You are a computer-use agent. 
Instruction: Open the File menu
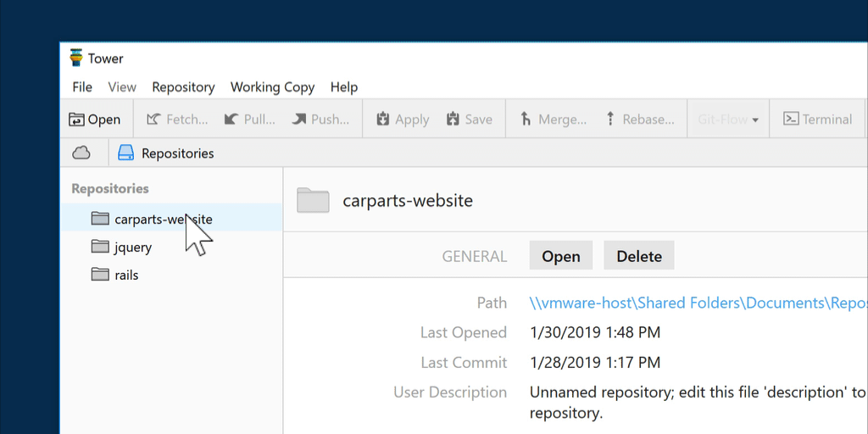pos(82,87)
